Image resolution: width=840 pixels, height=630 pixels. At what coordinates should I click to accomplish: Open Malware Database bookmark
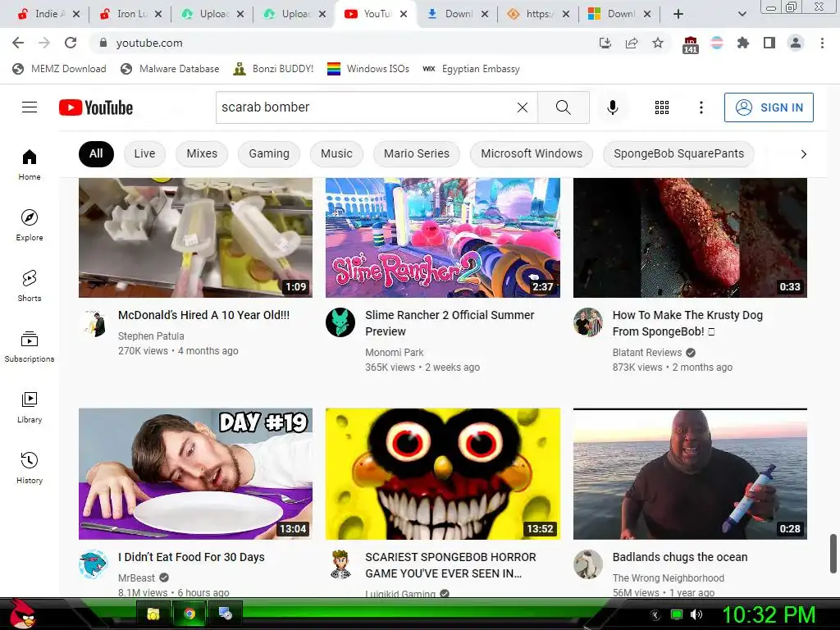click(x=171, y=69)
